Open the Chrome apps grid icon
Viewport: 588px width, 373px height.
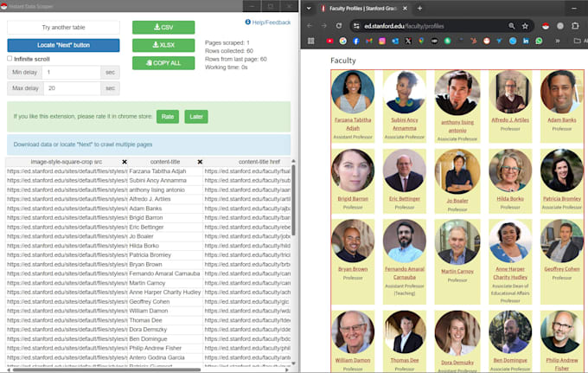(311, 41)
